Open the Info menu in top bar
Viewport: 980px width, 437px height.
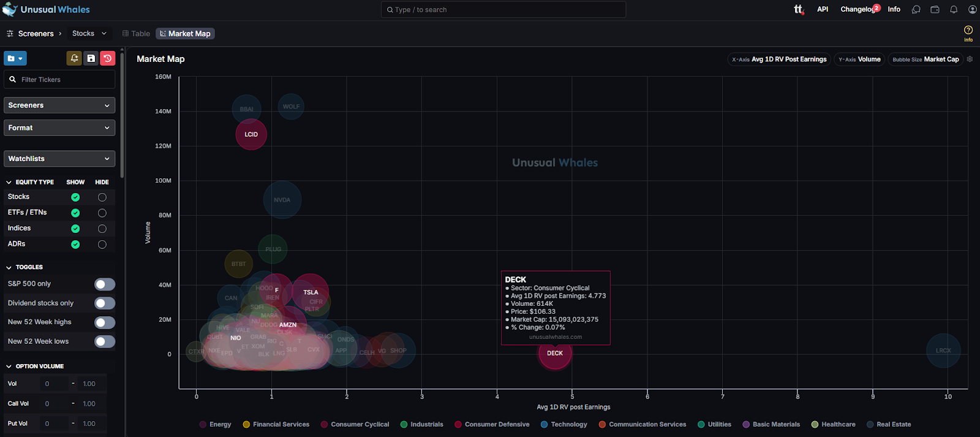tap(894, 9)
